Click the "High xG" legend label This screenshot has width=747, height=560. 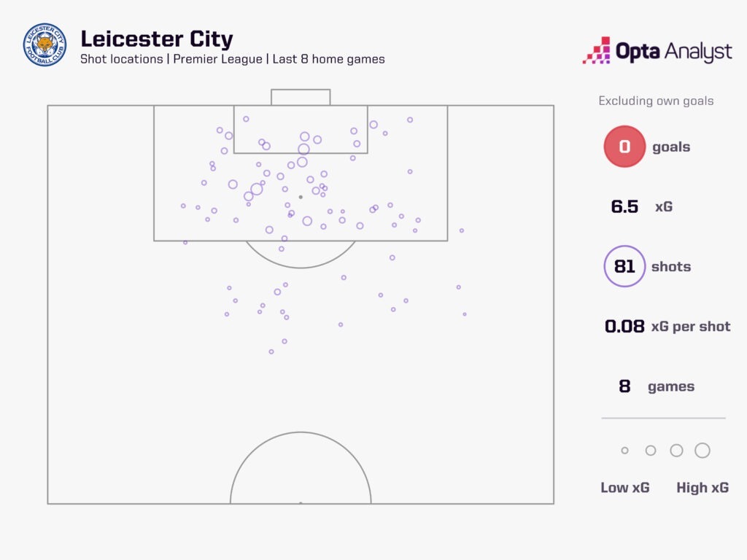(x=703, y=488)
